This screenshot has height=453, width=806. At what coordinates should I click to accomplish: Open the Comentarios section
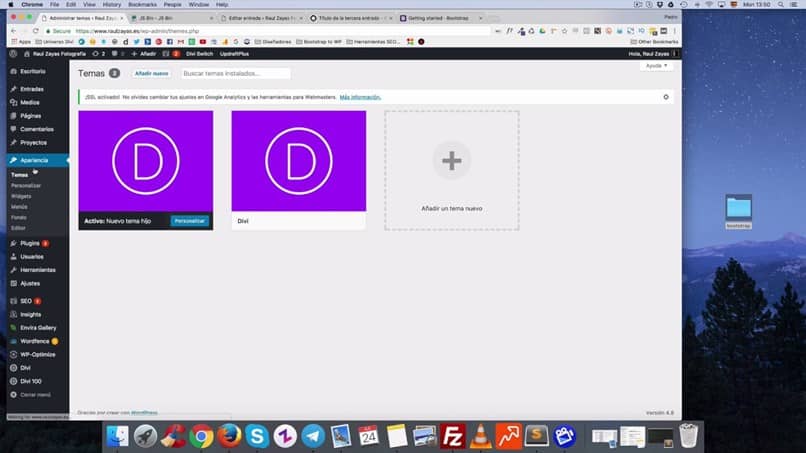point(36,129)
